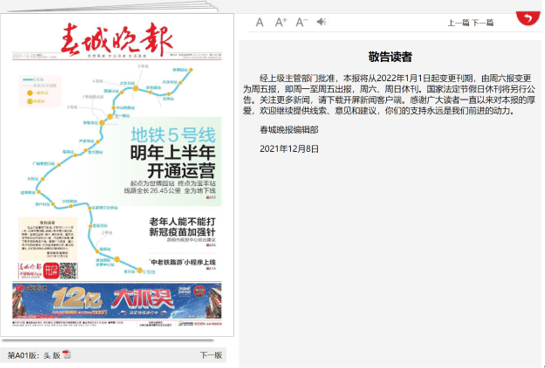Reset font size with the plain A icon
The width and height of the screenshot is (545, 368).
[x=259, y=22]
